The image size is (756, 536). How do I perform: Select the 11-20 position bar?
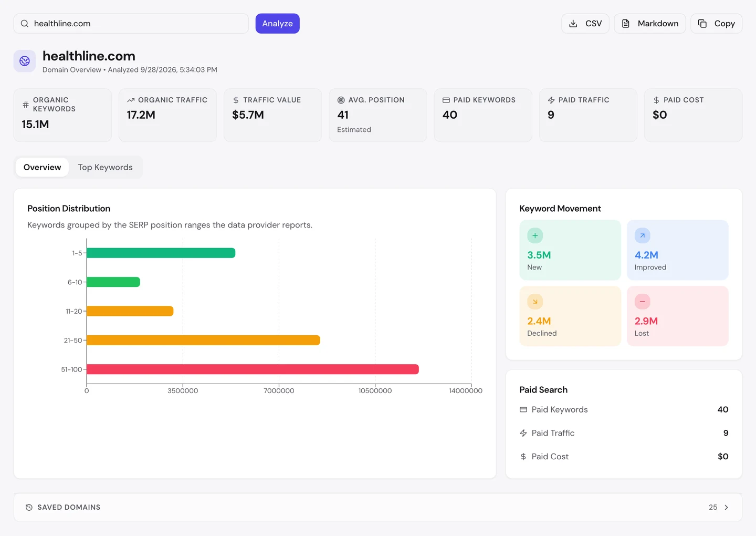(130, 311)
